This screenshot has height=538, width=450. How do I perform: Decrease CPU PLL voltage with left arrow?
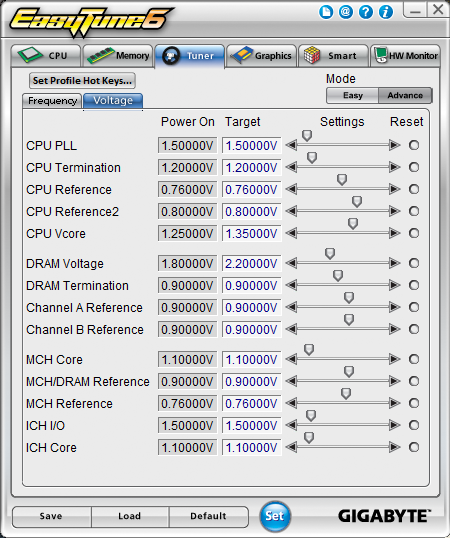click(x=292, y=145)
